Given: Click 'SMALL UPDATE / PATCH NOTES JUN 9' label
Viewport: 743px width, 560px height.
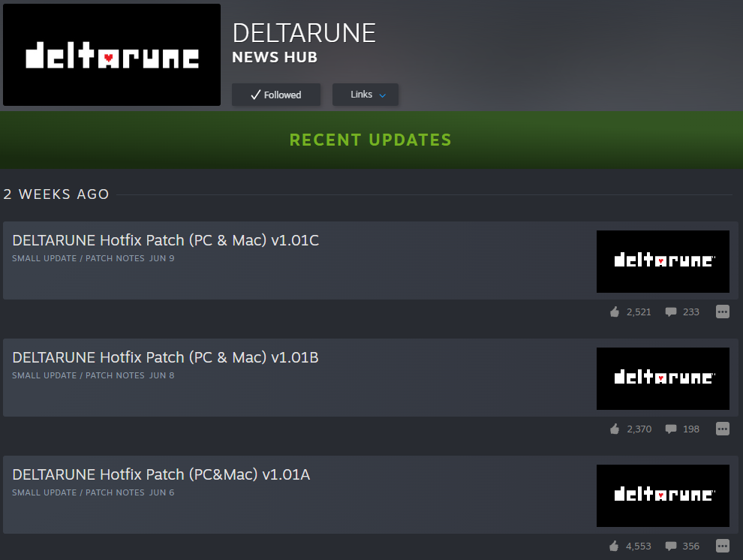Looking at the screenshot, I should click(93, 258).
